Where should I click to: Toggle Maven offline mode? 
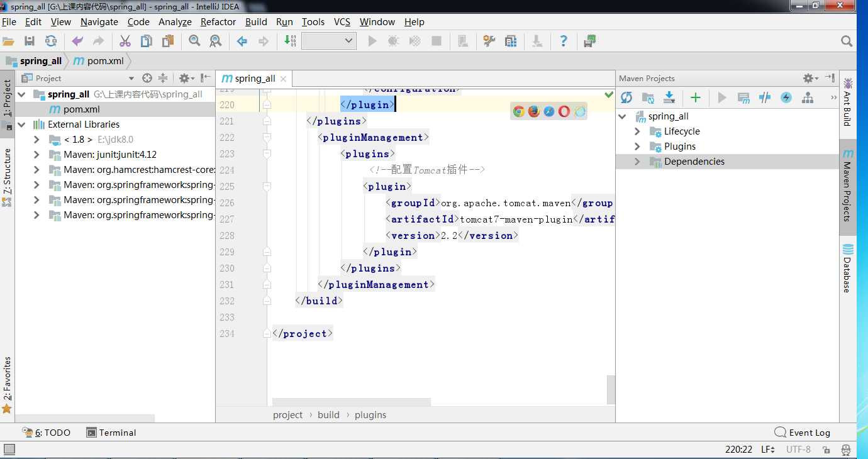coord(765,97)
